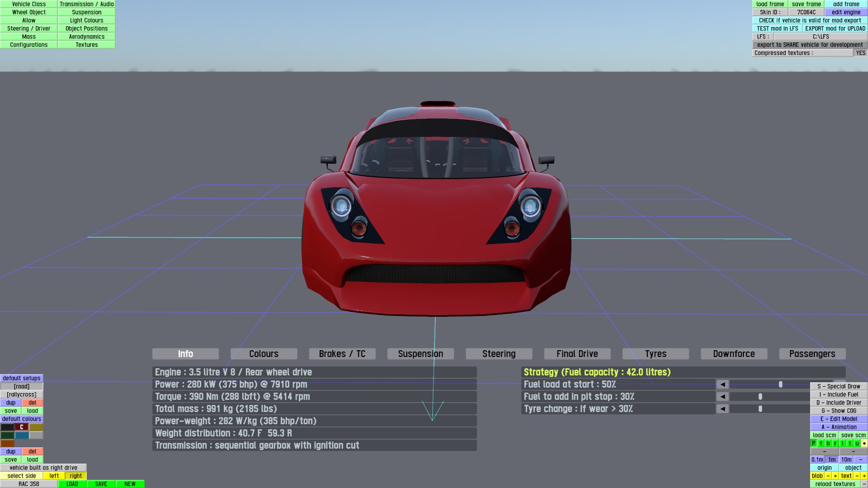This screenshot has width=868, height=488.
Task: Toggle Compressed textures YES button
Action: [x=860, y=53]
